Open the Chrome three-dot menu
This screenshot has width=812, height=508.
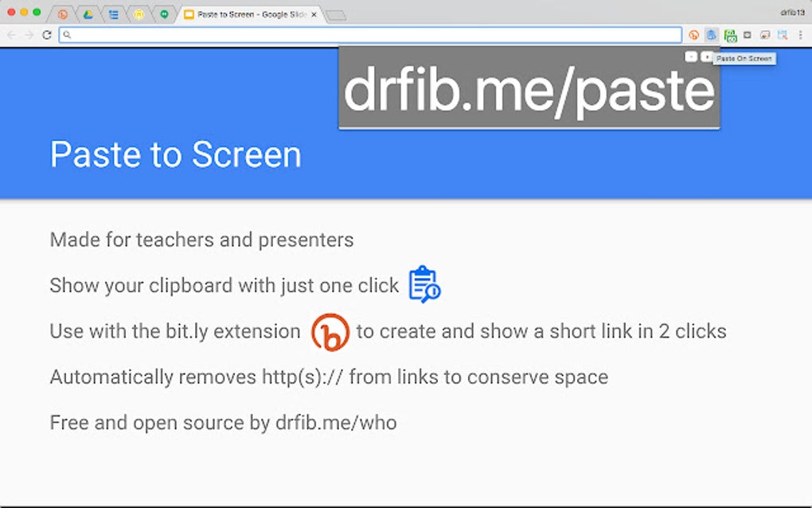pyautogui.click(x=800, y=34)
